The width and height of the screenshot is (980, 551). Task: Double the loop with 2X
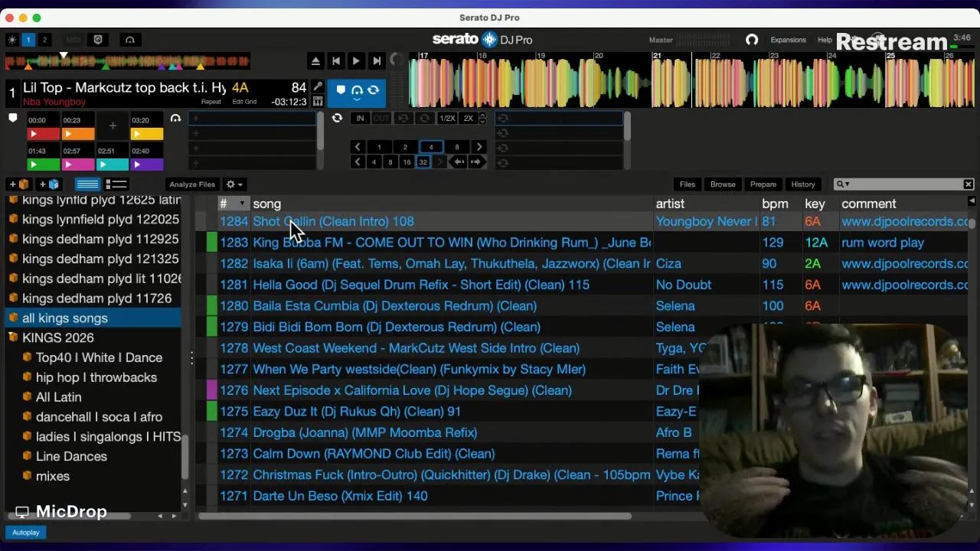click(468, 119)
